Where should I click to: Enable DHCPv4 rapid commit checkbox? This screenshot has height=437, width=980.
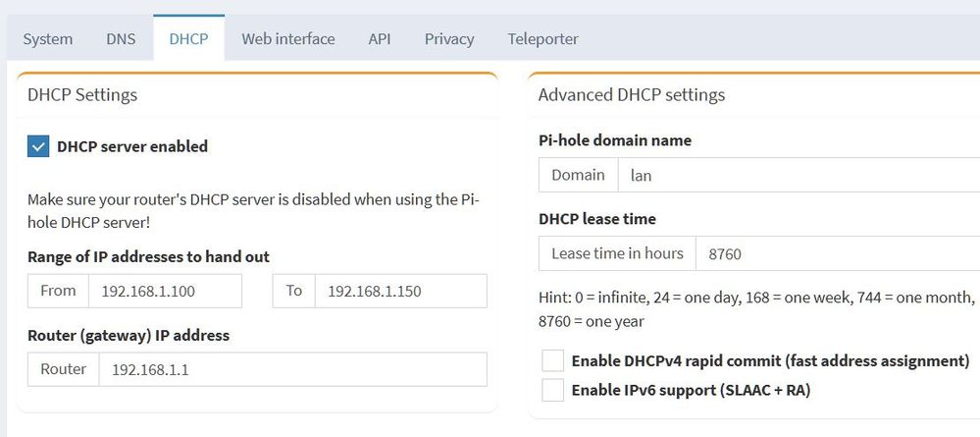553,360
